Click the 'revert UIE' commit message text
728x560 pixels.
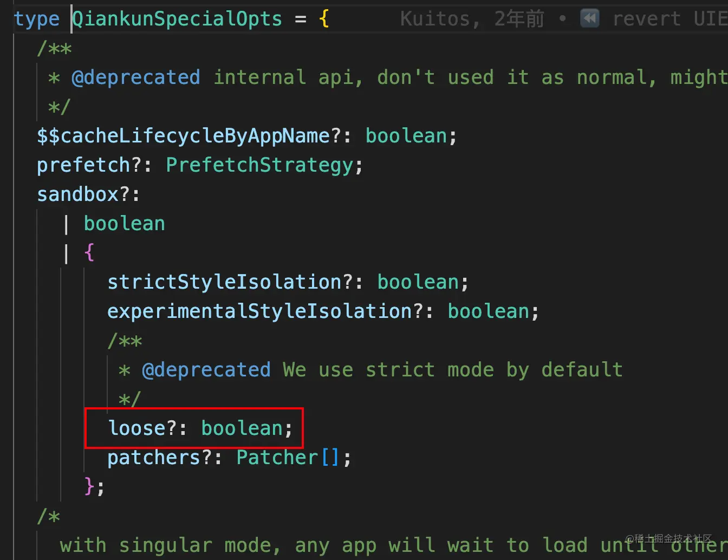tap(669, 19)
